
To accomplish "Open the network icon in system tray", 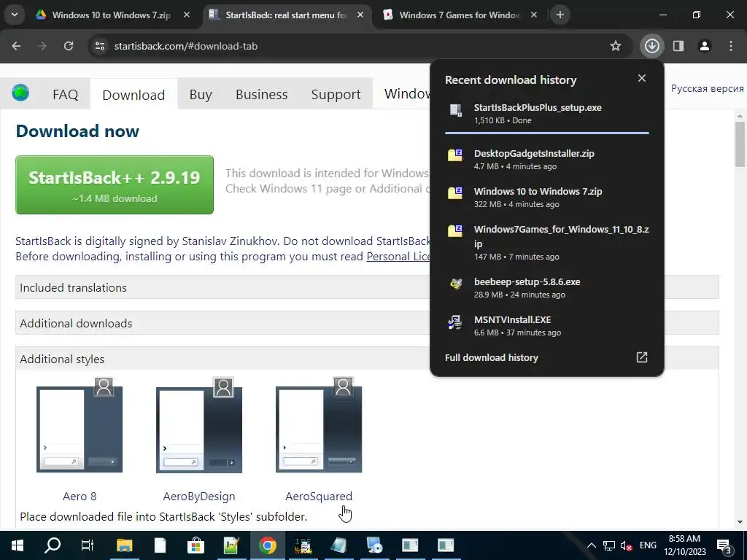I will [609, 545].
